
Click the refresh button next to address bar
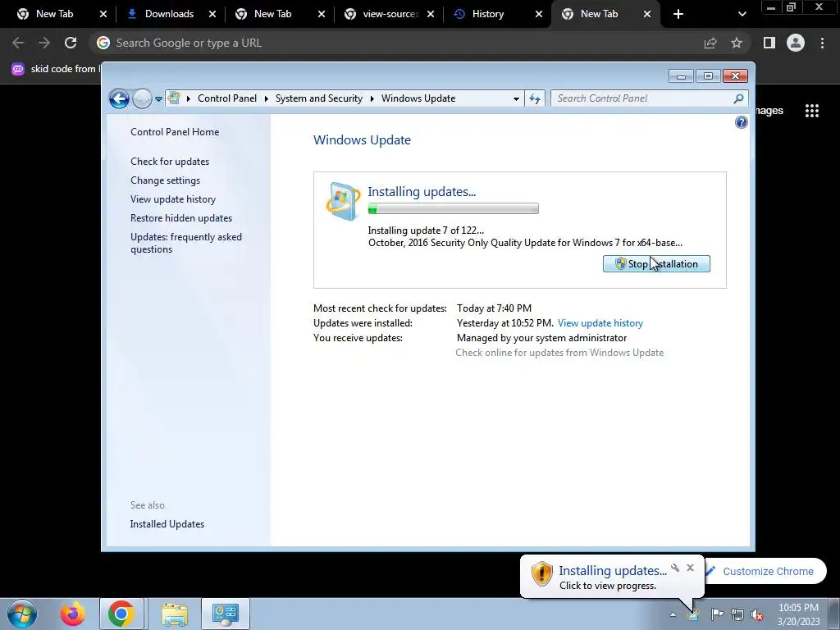tap(535, 98)
